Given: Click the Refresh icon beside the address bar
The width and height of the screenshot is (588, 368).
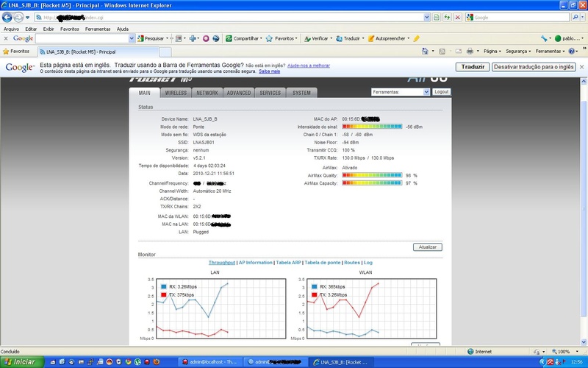Looking at the screenshot, I should (x=447, y=17).
